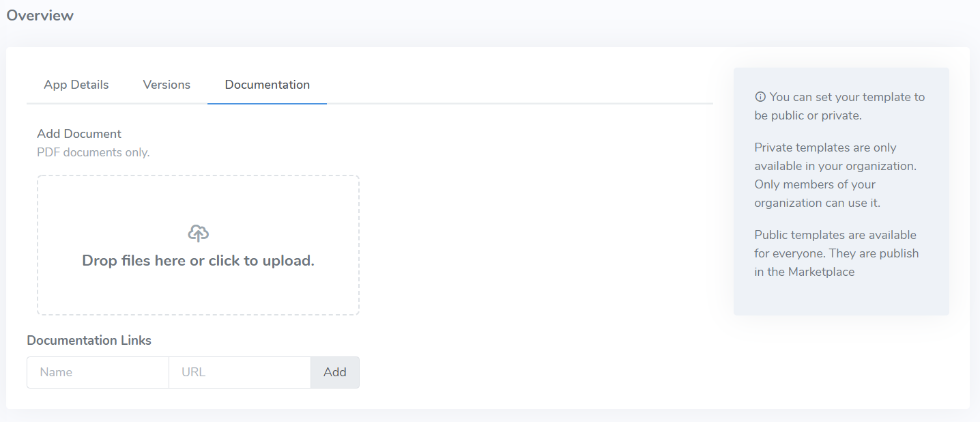
Task: Click the 'Drop files here or click to upload' text
Action: click(x=198, y=260)
